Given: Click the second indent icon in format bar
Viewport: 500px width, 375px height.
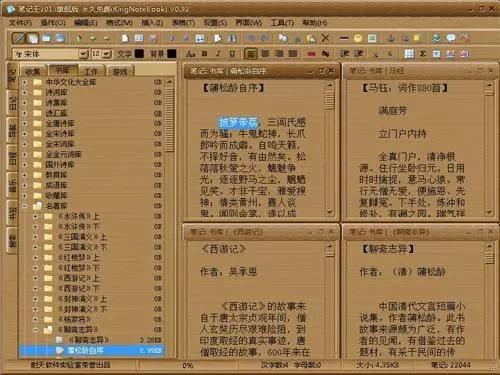Looking at the screenshot, I should click(358, 54).
